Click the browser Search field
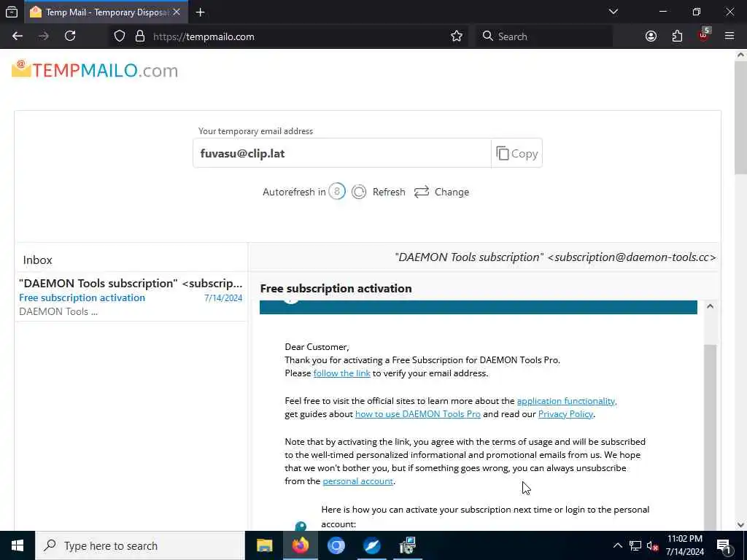 click(x=543, y=36)
